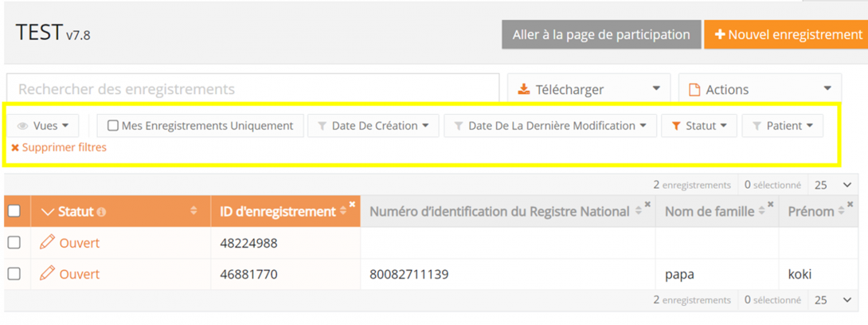Click Supprimer filtres link
The image size is (868, 325).
(x=59, y=147)
